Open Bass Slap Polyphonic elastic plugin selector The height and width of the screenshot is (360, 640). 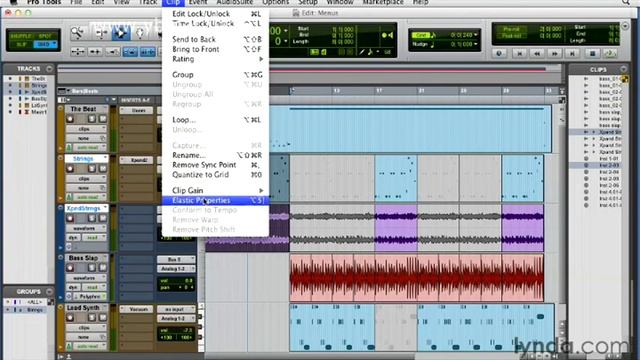(x=90, y=296)
